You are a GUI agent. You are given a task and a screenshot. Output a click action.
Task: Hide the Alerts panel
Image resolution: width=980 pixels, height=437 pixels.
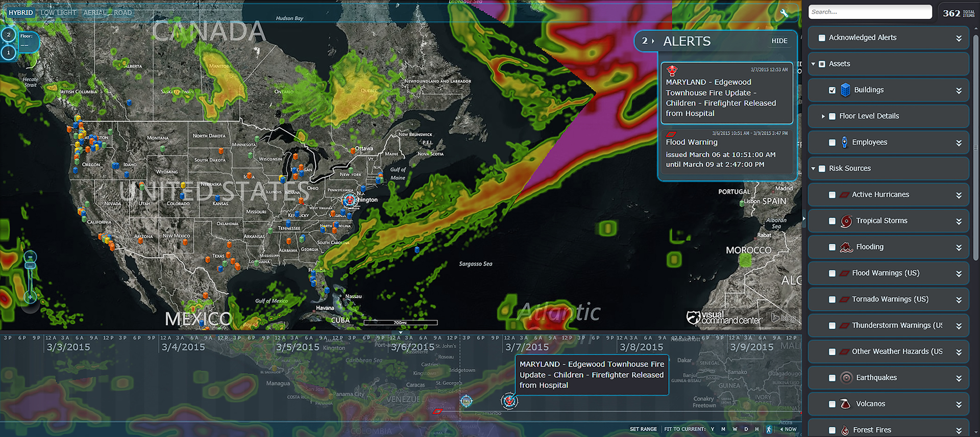(779, 41)
